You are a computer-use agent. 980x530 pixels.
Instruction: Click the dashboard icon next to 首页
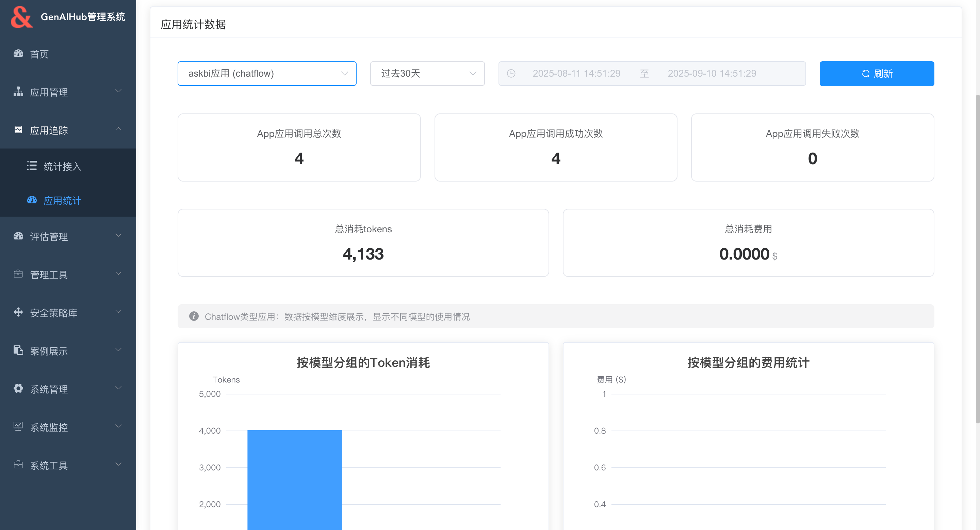[x=18, y=54]
